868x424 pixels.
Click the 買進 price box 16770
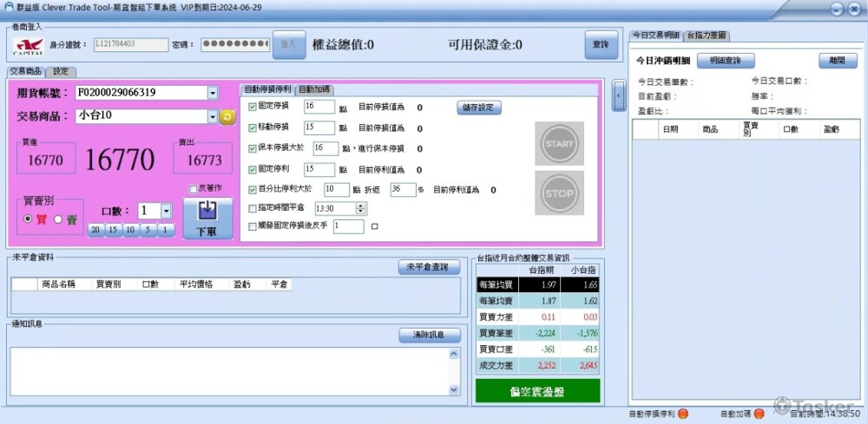[x=46, y=160]
